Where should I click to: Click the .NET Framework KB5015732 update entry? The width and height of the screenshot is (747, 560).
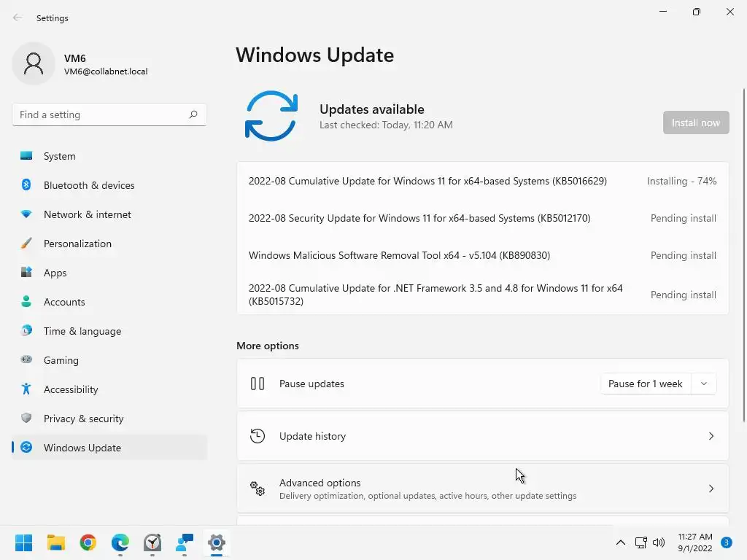pos(483,295)
